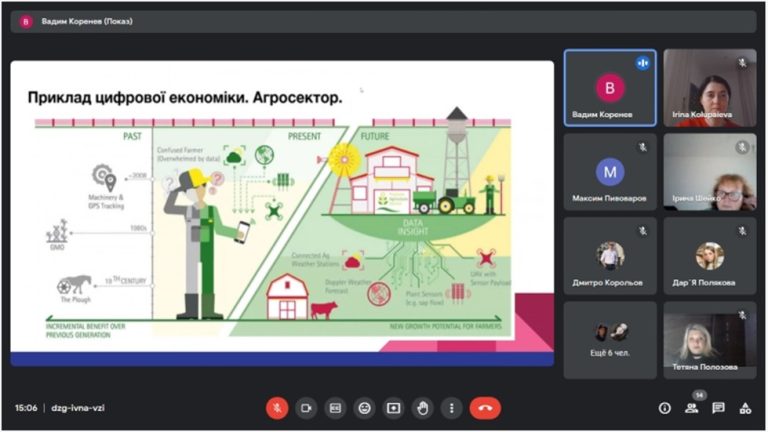Select Дар'Я Полякова participant tile
Image resolution: width=768 pixels, height=432 pixels.
click(x=710, y=256)
